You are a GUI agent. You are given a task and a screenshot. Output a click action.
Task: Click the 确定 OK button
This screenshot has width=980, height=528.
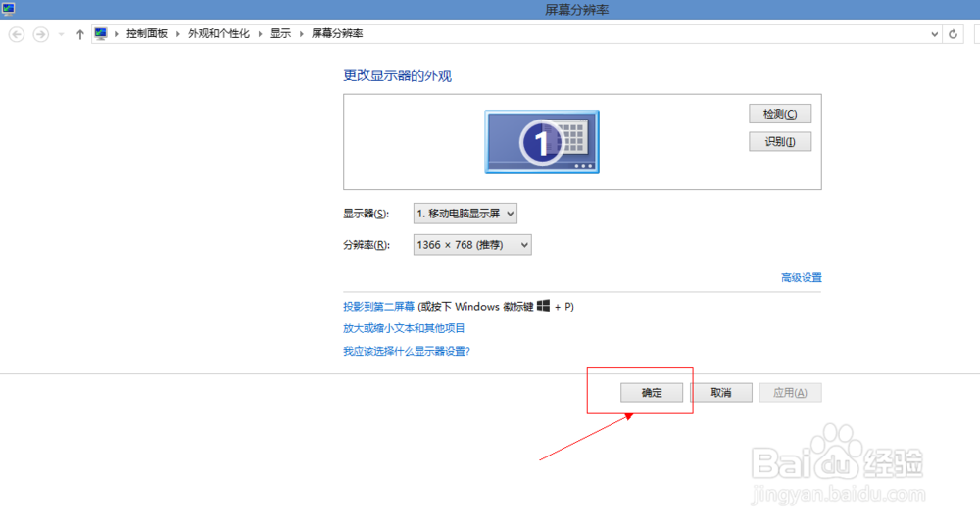point(652,393)
